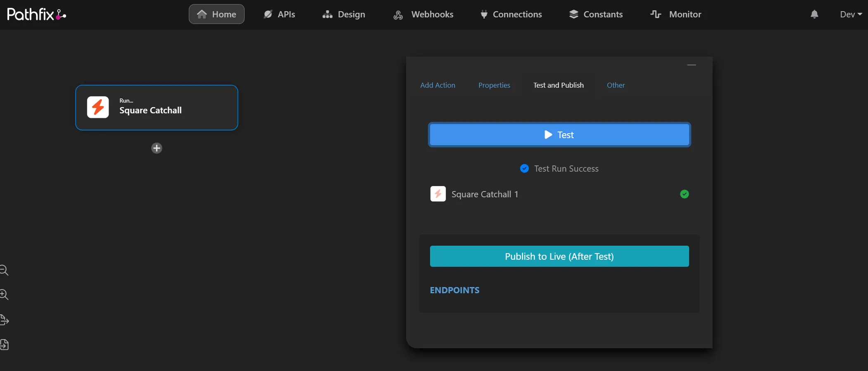Click the Test Run Success text
This screenshot has width=868, height=371.
coord(566,169)
